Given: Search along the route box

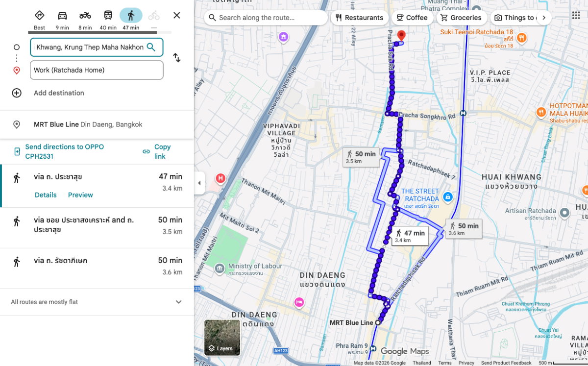Looking at the screenshot, I should 266,18.
